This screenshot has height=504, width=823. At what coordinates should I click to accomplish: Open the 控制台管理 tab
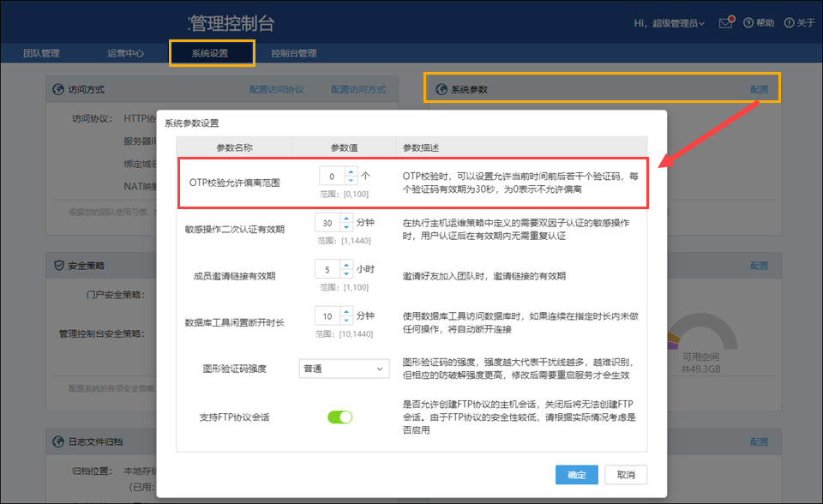pyautogui.click(x=293, y=53)
